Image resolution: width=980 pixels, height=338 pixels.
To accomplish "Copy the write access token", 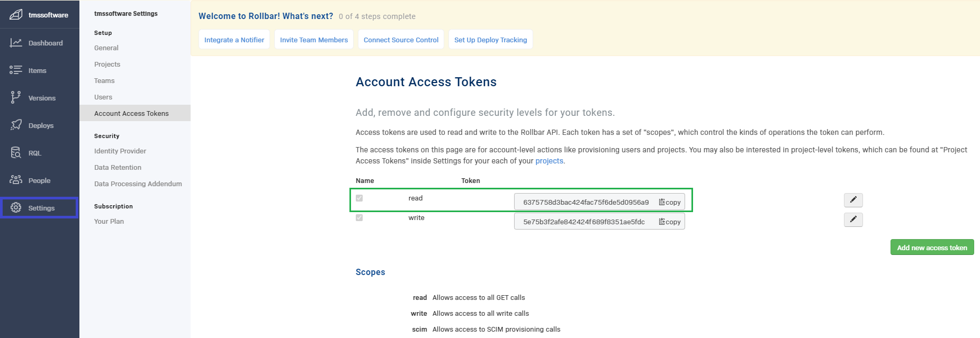I will coord(670,222).
